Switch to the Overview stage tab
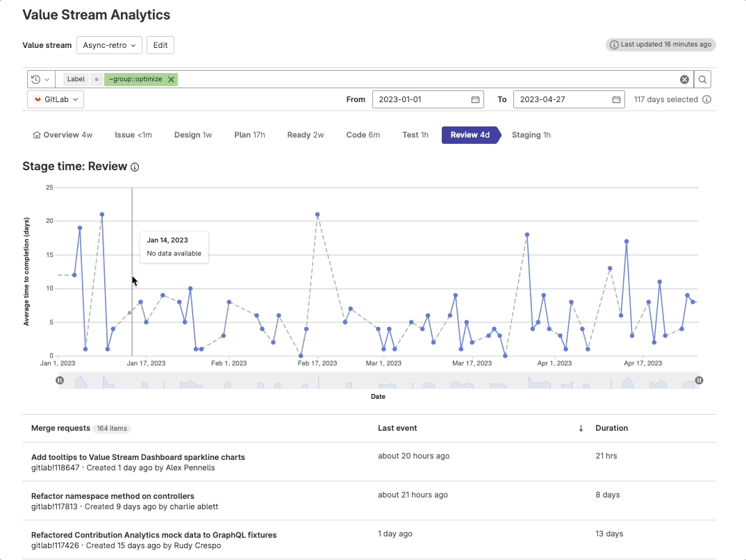746x560 pixels. (63, 135)
